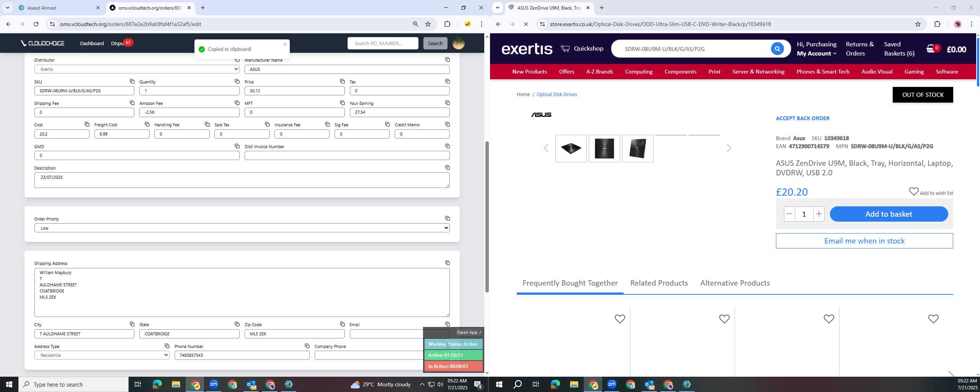980x392 pixels.
Task: Copy the Manufacturer Name value
Action: (x=448, y=59)
